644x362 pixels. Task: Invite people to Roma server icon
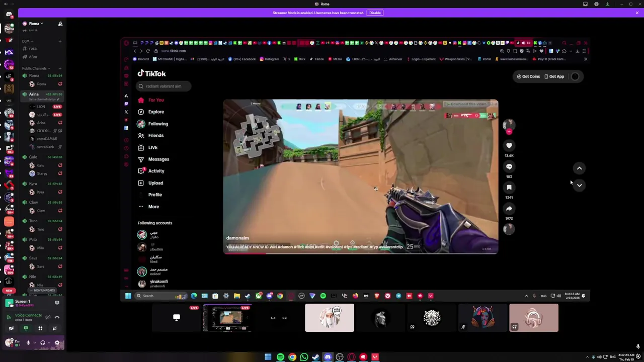point(60,24)
